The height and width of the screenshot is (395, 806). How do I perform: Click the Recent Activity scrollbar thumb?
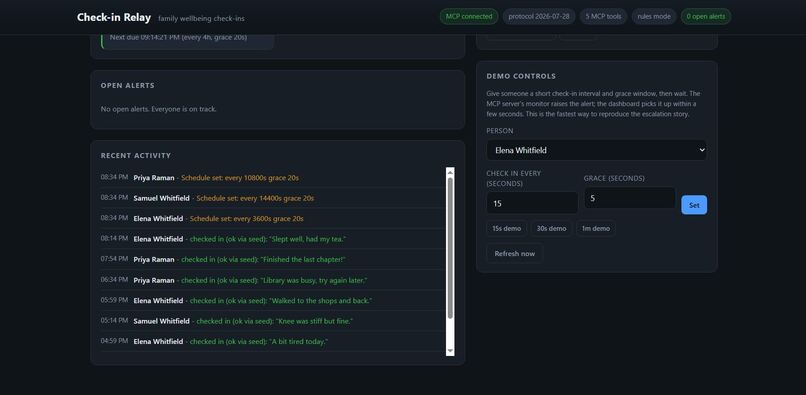[x=450, y=248]
